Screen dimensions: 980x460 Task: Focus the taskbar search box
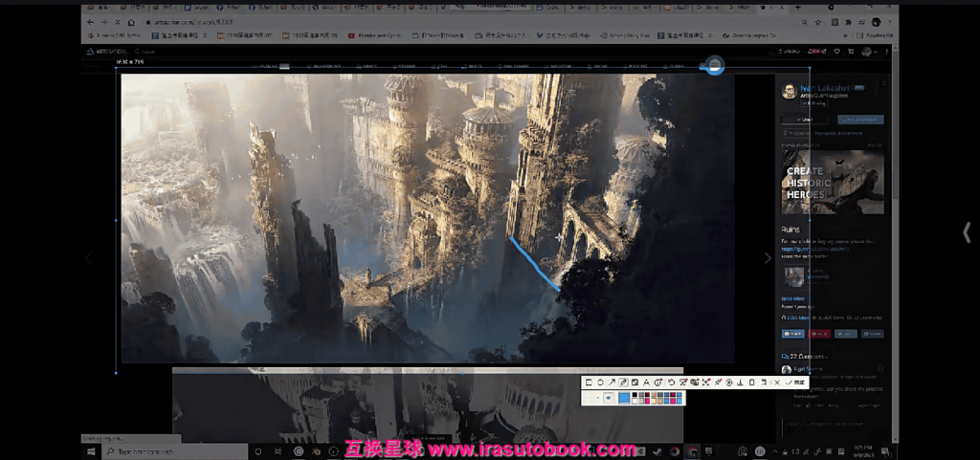point(175,451)
